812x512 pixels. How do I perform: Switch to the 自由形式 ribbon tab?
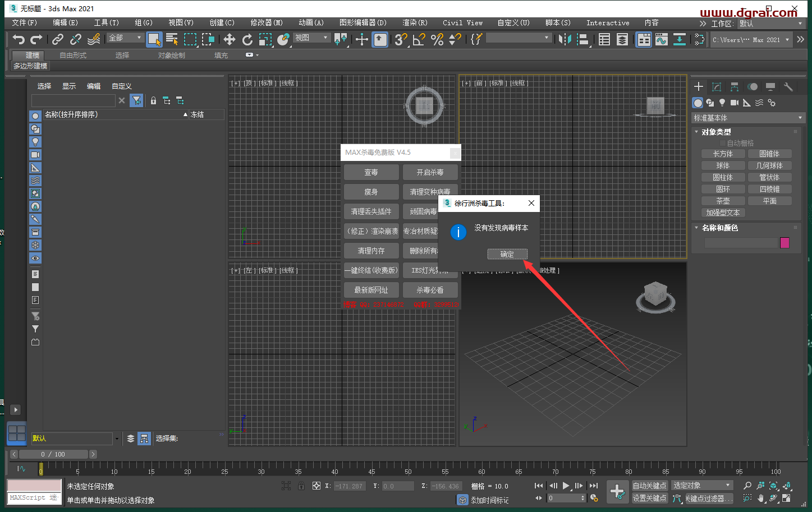[x=73, y=55]
